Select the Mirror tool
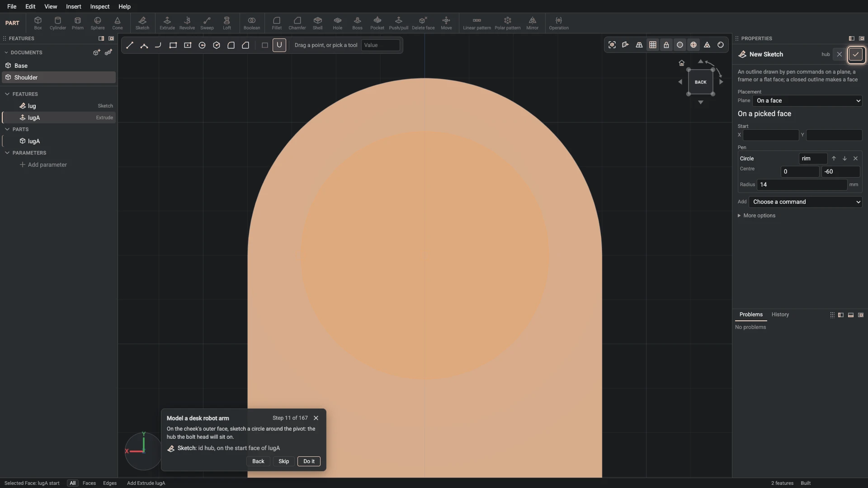 point(533,23)
